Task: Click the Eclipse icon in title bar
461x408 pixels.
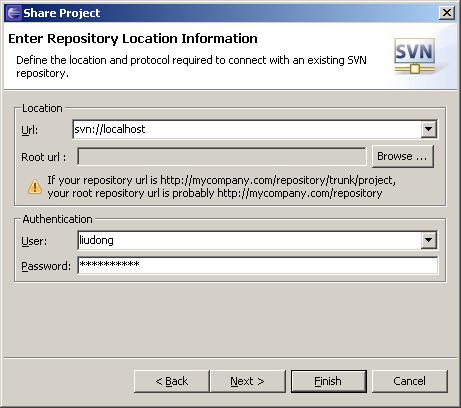Action: point(14,13)
